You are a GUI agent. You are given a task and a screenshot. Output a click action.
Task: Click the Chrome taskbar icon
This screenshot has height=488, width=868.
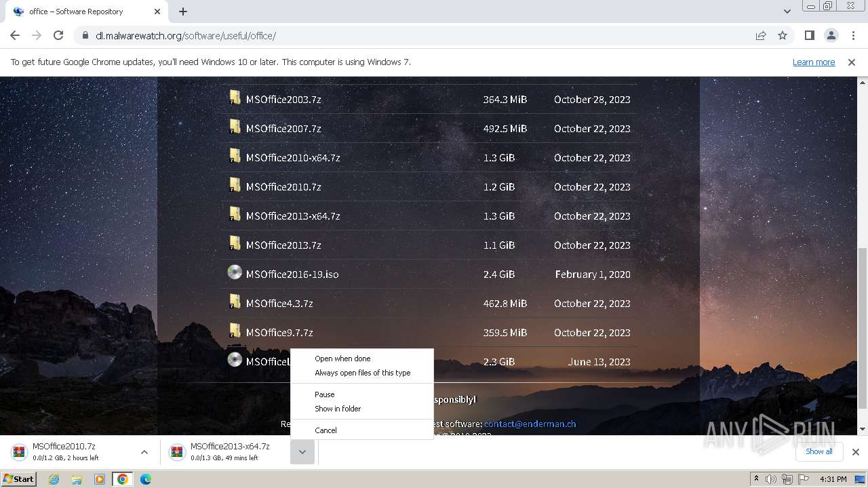point(122,479)
